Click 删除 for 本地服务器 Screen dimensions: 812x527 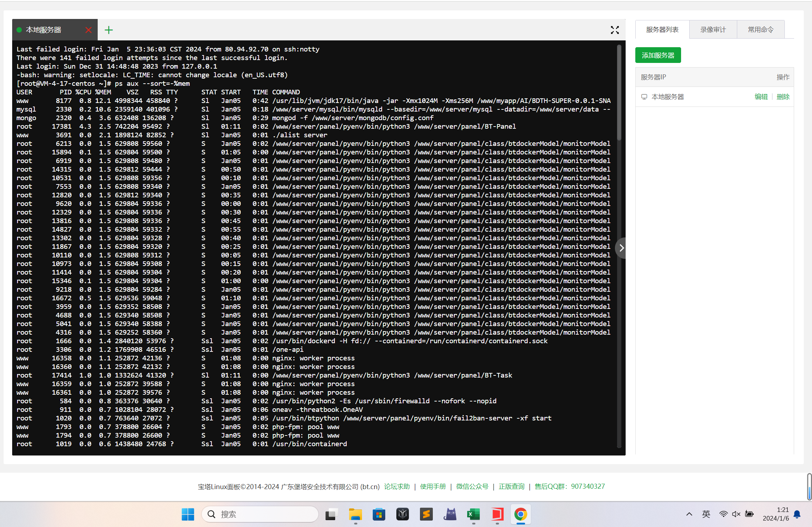[x=783, y=97]
